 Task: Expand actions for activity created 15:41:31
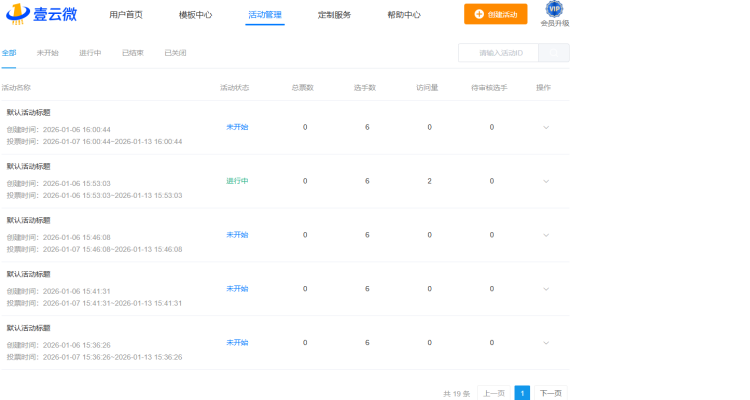point(546,289)
